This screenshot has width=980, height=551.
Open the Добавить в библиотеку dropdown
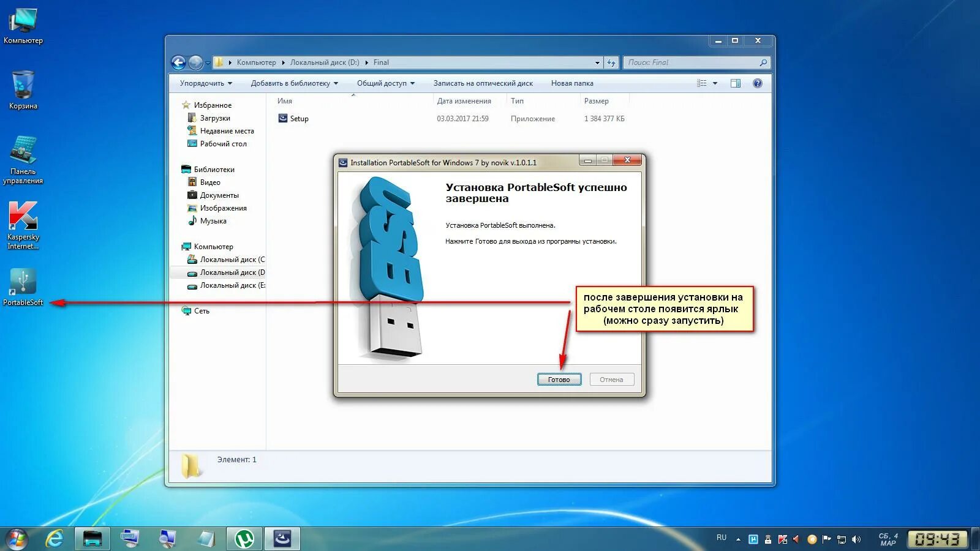point(294,83)
